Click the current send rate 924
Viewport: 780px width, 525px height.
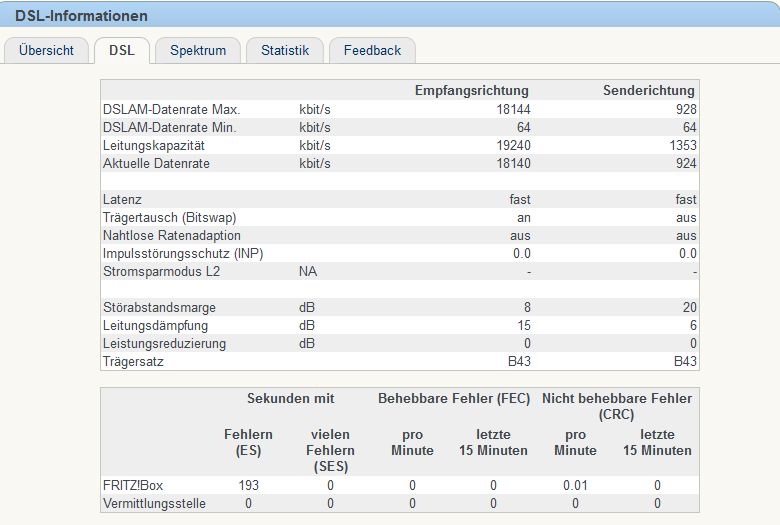[686, 163]
